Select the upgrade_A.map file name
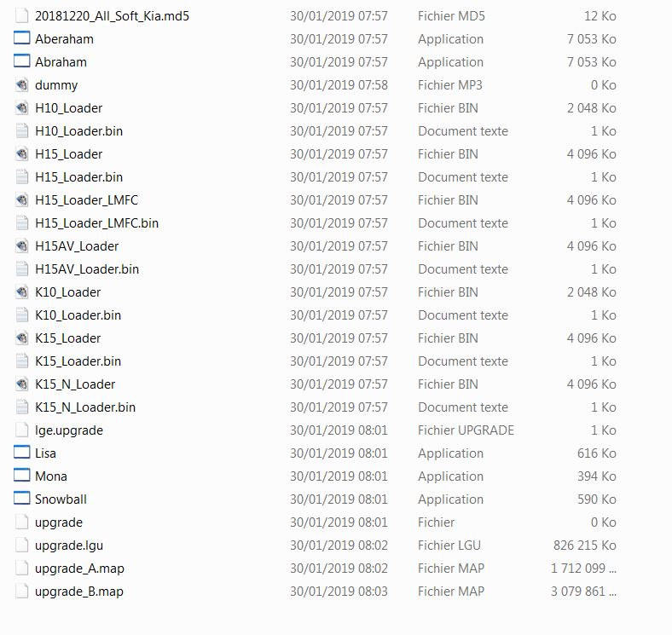The width and height of the screenshot is (672, 635). 79,569
